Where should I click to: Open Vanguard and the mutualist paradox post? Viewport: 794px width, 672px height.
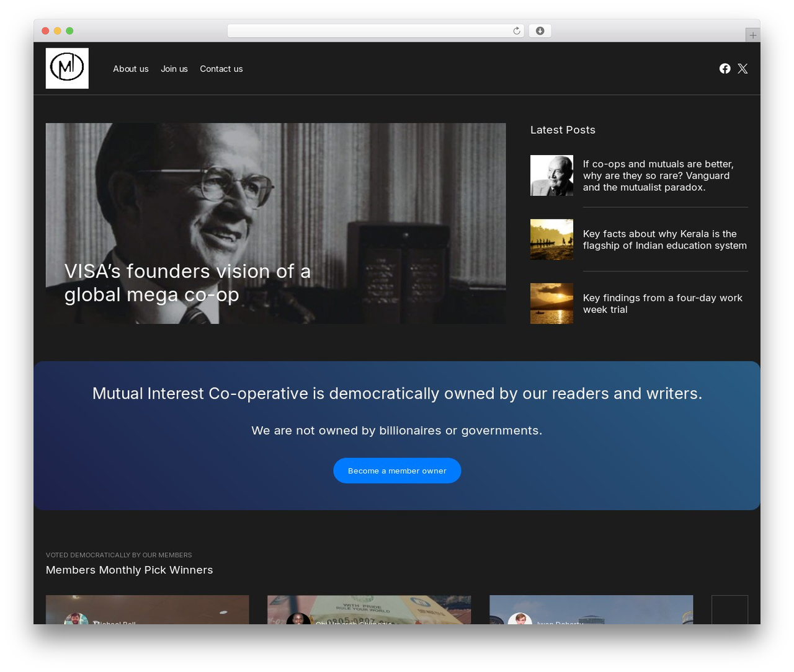click(x=658, y=175)
